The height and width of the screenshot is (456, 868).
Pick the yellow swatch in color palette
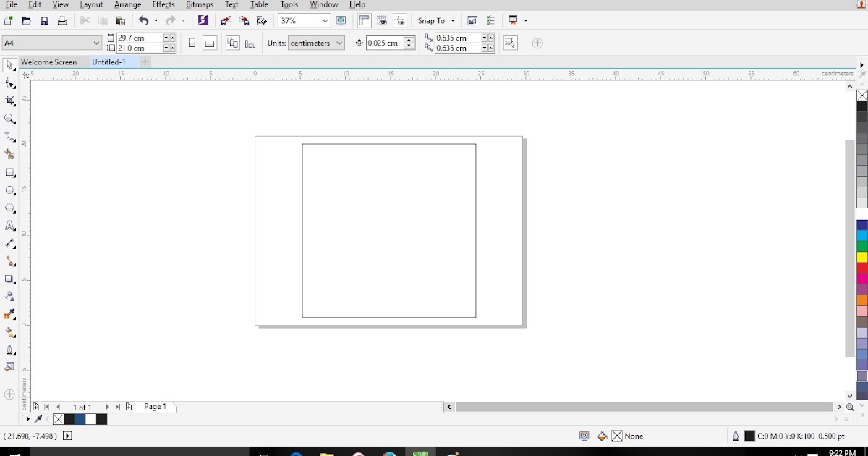coord(862,257)
